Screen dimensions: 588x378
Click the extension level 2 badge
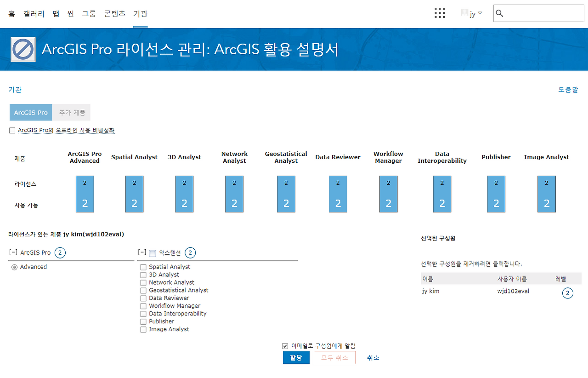click(x=190, y=252)
